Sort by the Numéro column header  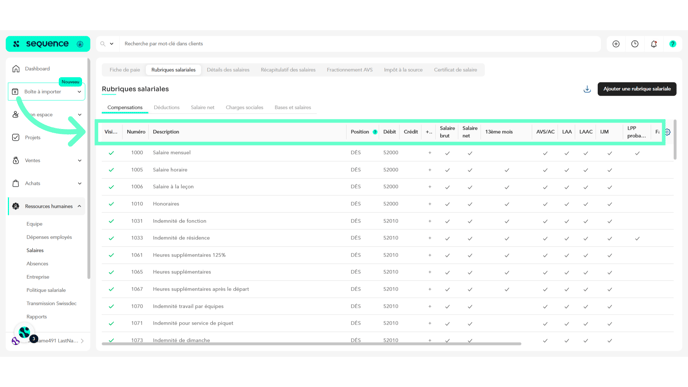point(136,132)
